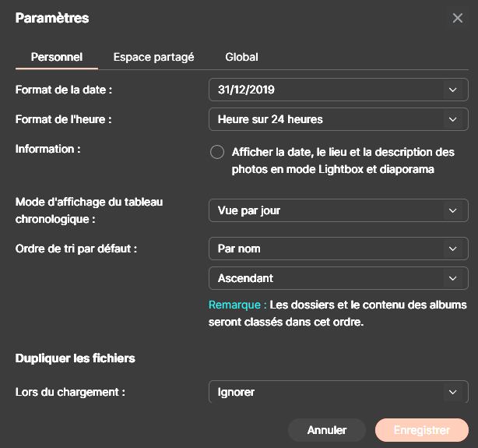Open the Vue par jour timeline dropdown
This screenshot has height=448, width=478.
(327, 210)
